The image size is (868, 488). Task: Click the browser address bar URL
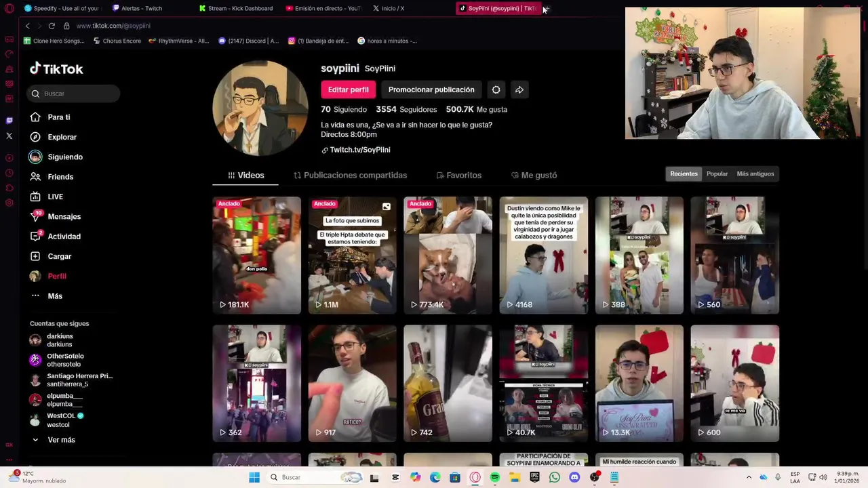113,26
